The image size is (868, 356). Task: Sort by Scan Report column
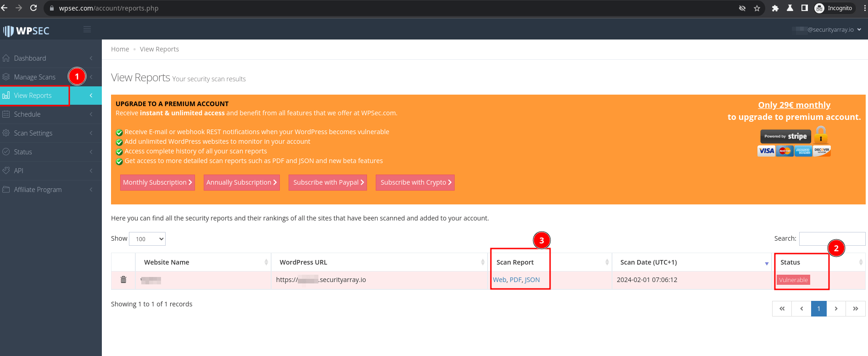550,262
